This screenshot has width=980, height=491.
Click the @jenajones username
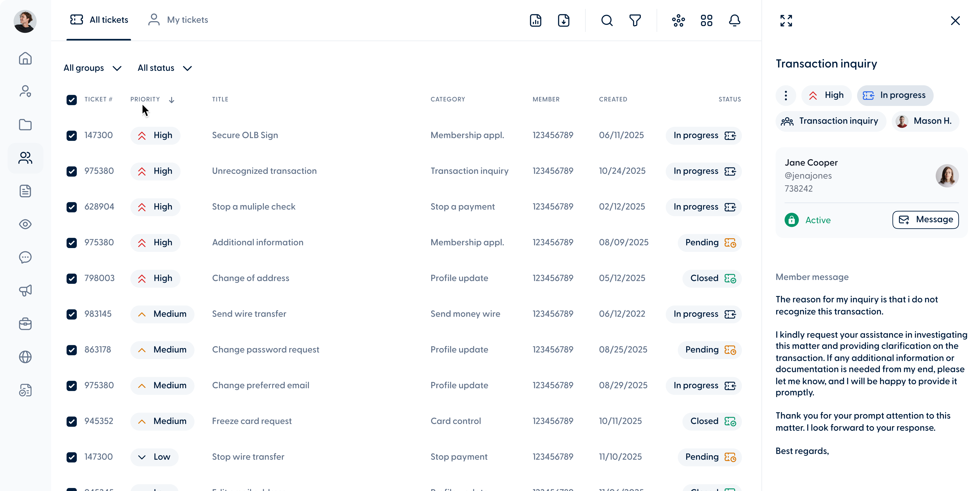click(808, 176)
